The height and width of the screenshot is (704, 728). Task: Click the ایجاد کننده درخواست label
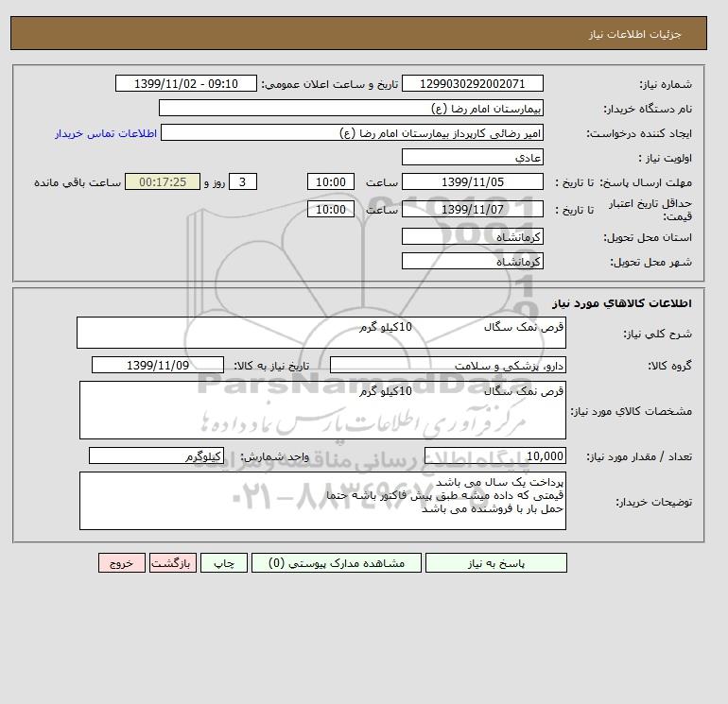[639, 133]
